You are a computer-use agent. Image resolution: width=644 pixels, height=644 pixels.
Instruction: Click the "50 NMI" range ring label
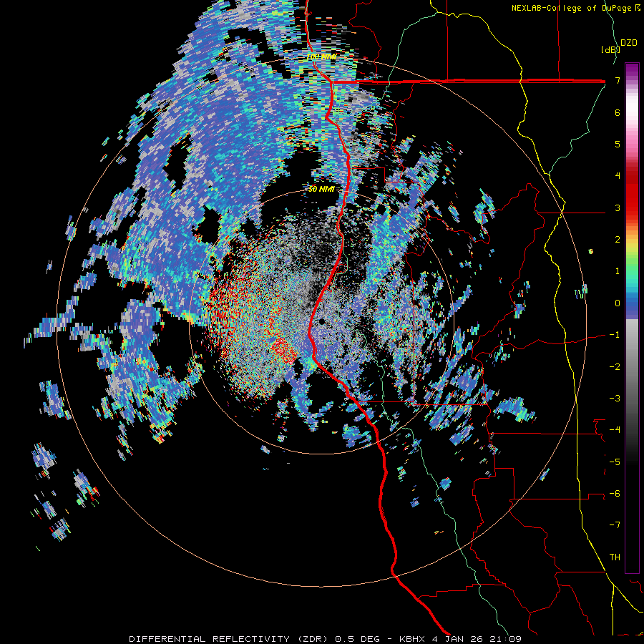[x=321, y=189]
